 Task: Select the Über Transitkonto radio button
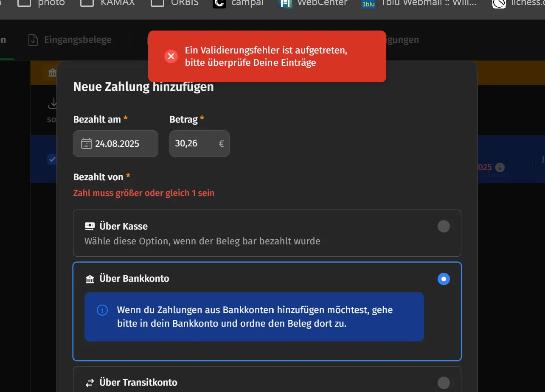(444, 383)
